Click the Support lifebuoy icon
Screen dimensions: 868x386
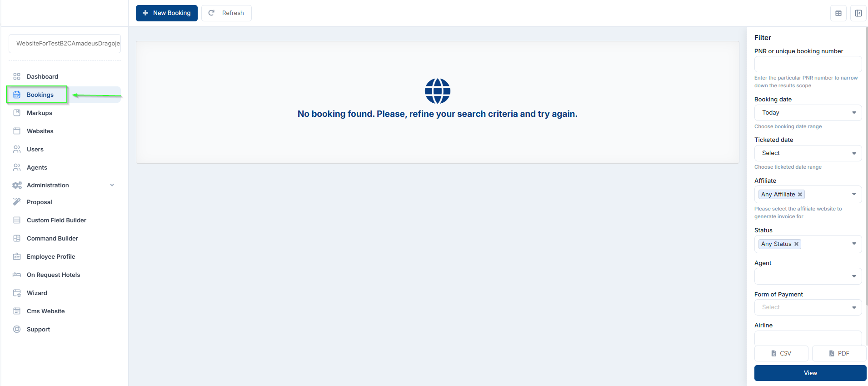pyautogui.click(x=17, y=329)
